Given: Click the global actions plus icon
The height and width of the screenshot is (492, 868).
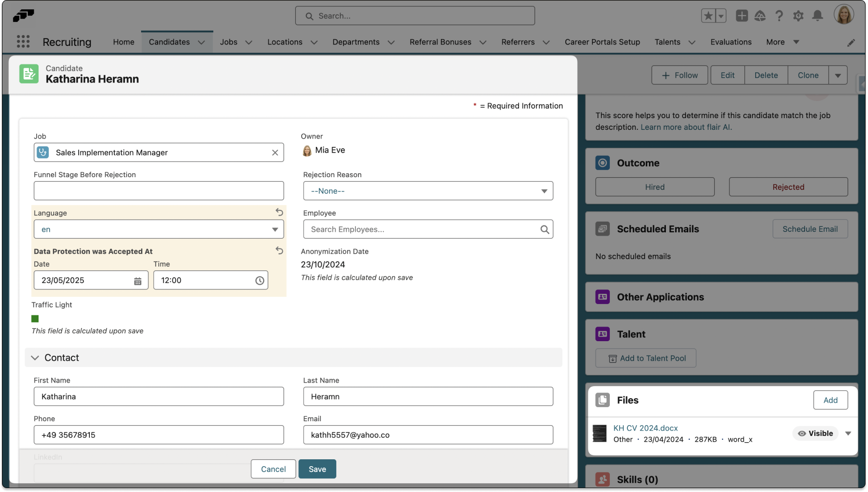Looking at the screenshot, I should tap(742, 16).
